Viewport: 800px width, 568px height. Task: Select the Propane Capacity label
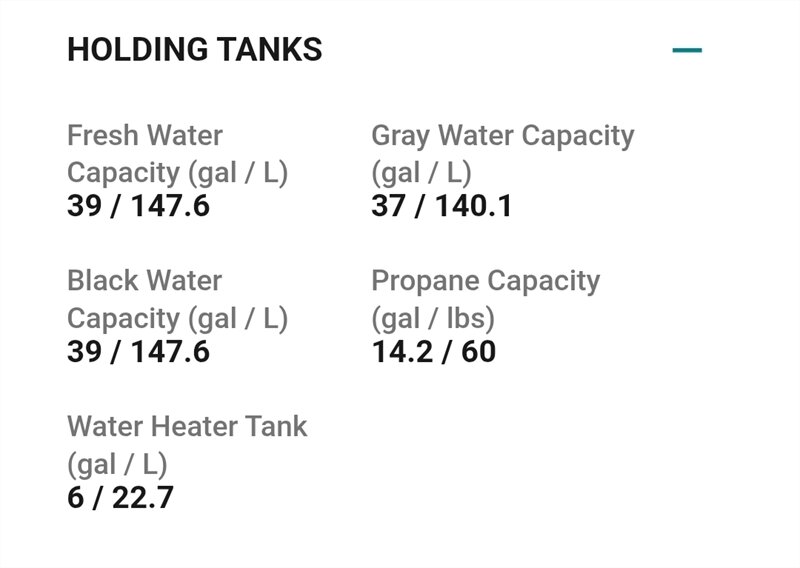click(485, 281)
